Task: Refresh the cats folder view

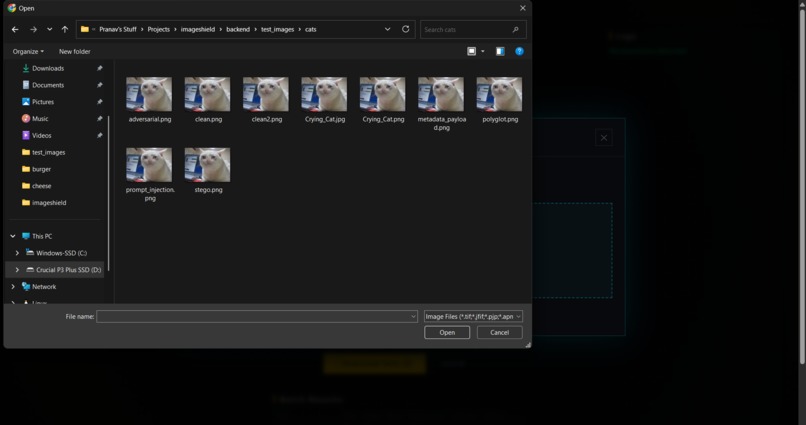Action: pyautogui.click(x=406, y=29)
